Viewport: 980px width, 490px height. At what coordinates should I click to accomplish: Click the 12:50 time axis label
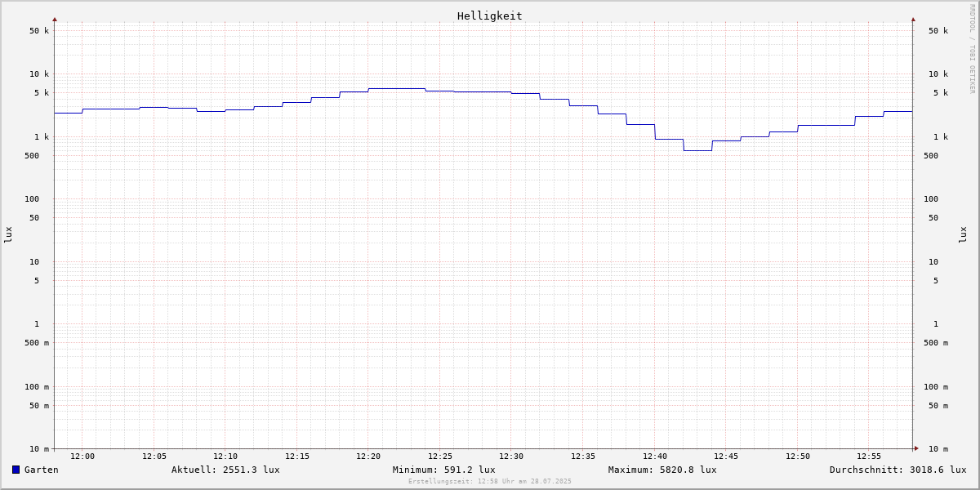(798, 457)
